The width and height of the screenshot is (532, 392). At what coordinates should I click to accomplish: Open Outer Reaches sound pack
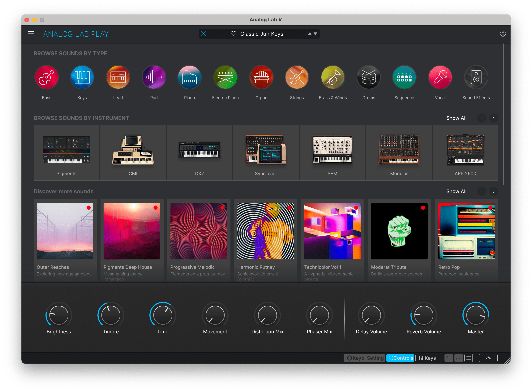65,240
